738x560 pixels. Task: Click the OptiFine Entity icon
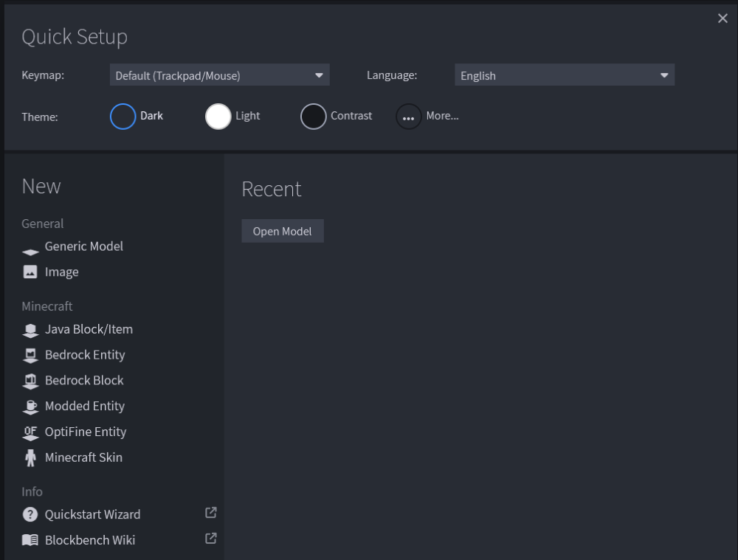coord(30,432)
